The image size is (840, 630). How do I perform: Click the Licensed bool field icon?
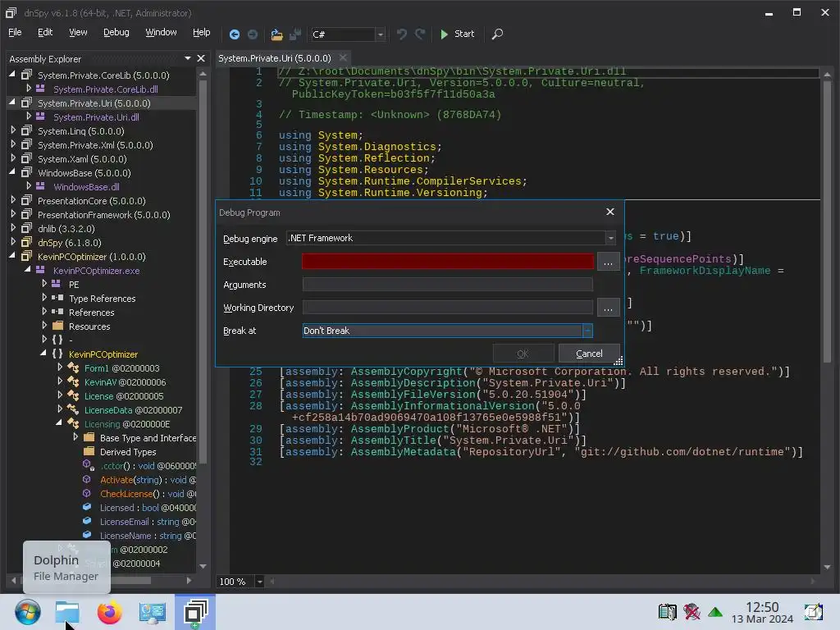click(87, 507)
